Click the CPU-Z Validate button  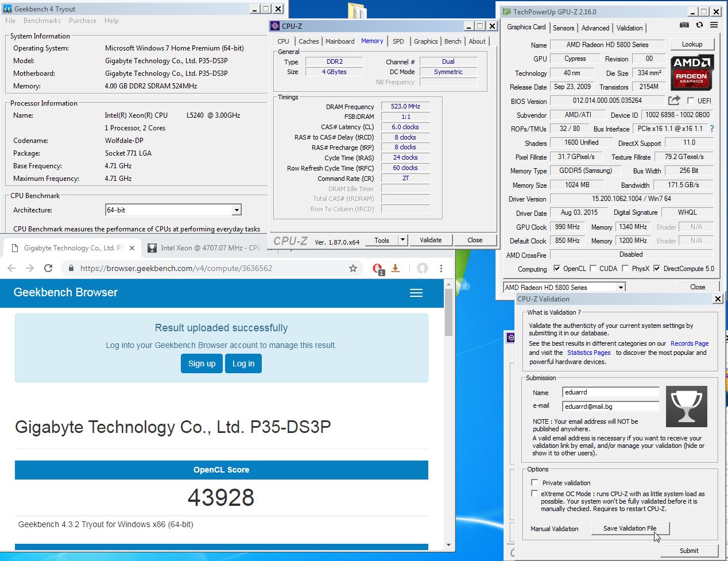point(431,240)
